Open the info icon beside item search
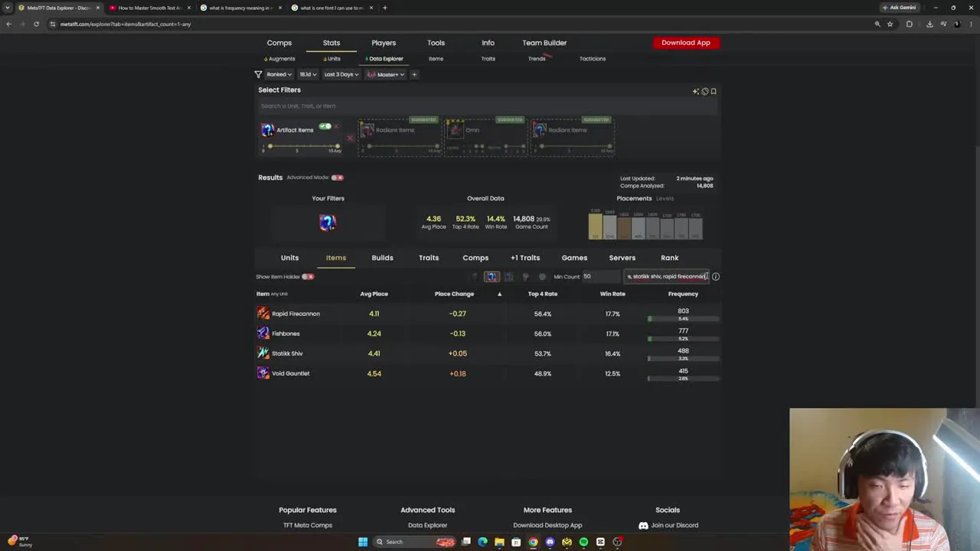This screenshot has width=980, height=551. point(716,276)
